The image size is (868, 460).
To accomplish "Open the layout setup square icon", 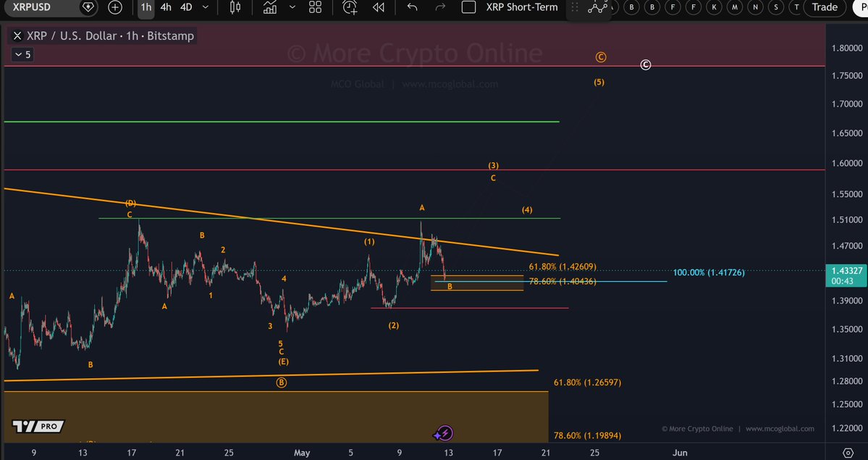I will click(468, 7).
